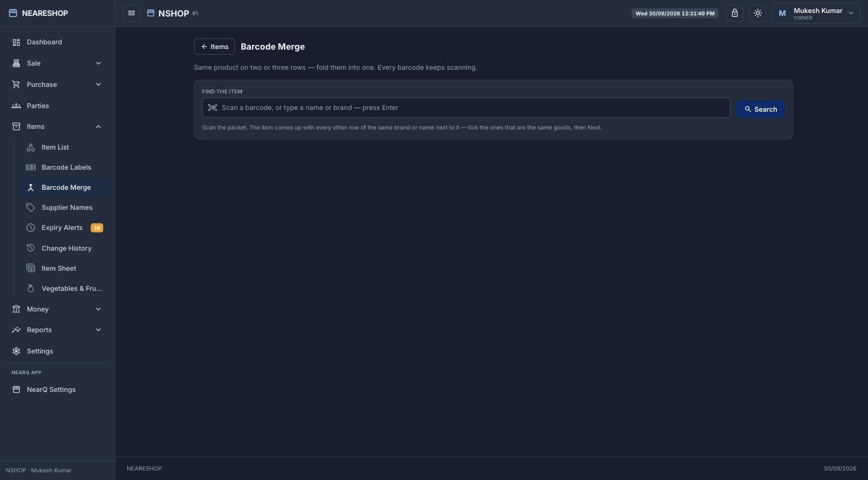Screen dimensions: 868x480
Task: Open the Mukesh Kumar user dropdown
Action: point(816,13)
